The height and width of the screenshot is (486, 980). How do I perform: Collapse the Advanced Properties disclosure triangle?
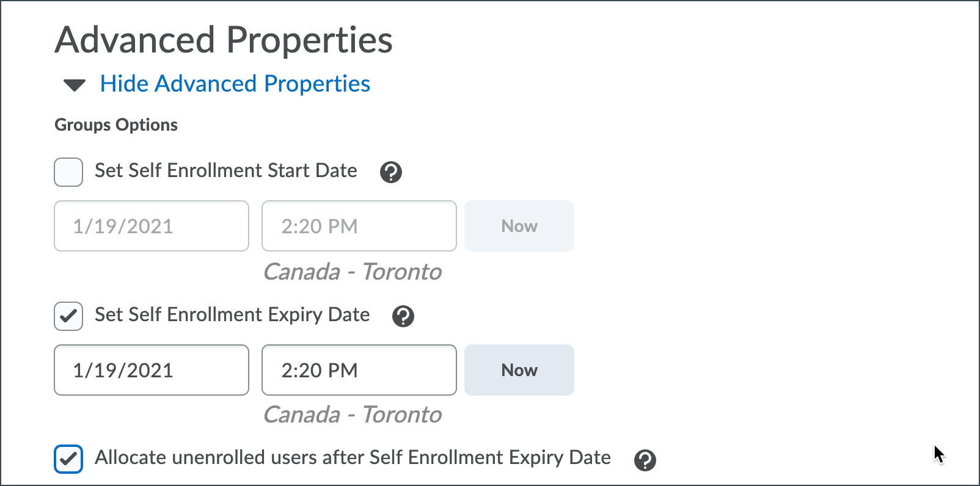click(x=75, y=85)
